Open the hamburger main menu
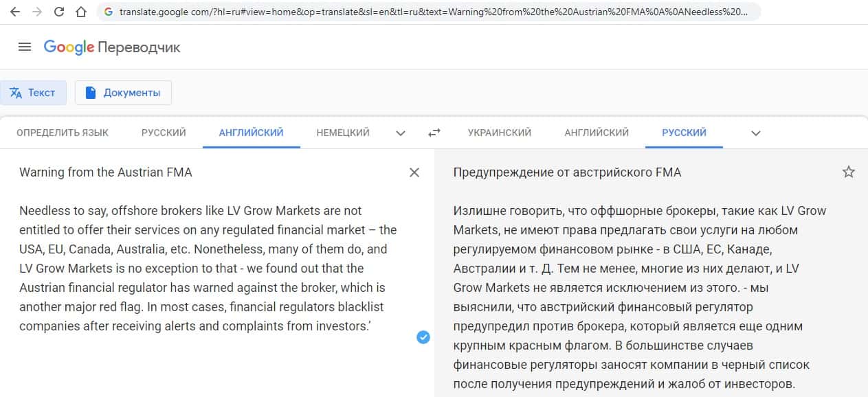 coord(25,47)
